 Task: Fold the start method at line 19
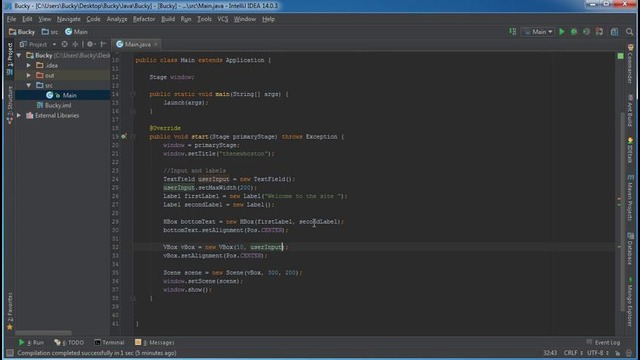(133, 136)
